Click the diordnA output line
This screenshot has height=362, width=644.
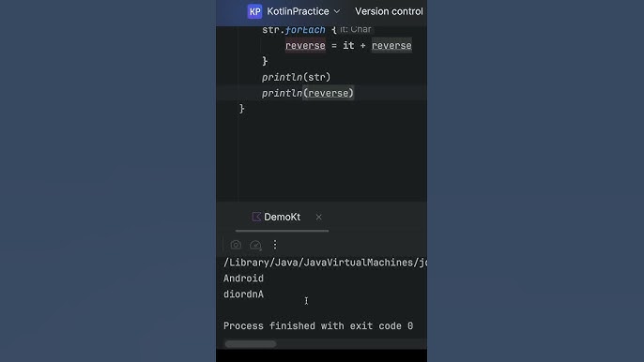click(x=243, y=294)
